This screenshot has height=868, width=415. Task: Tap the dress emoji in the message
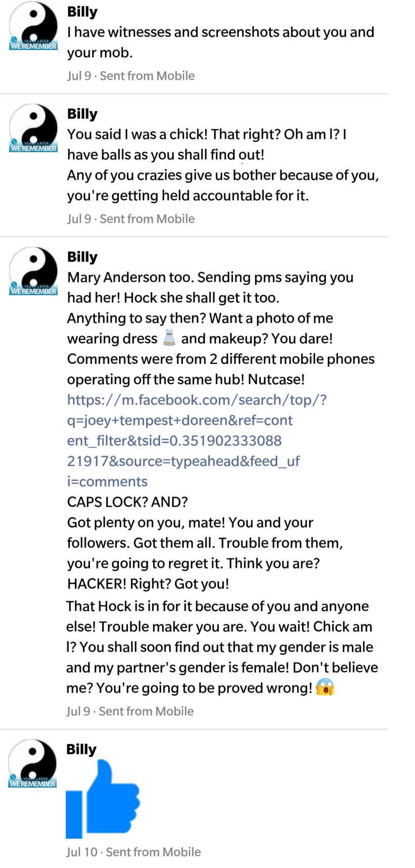pyautogui.click(x=170, y=338)
